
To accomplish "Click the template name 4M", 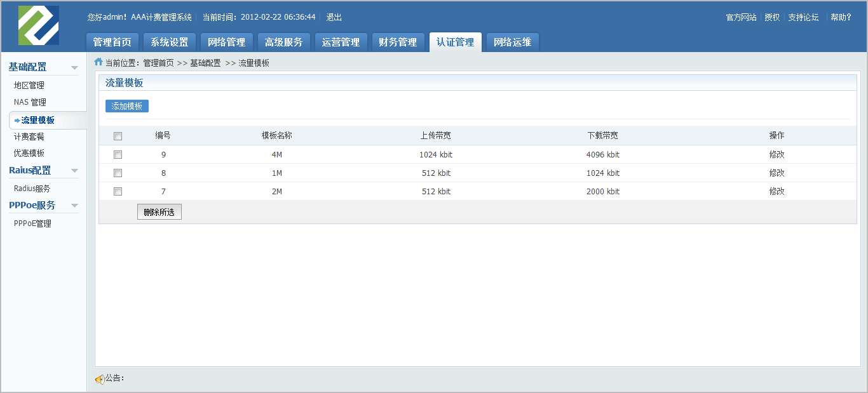I will pos(277,154).
